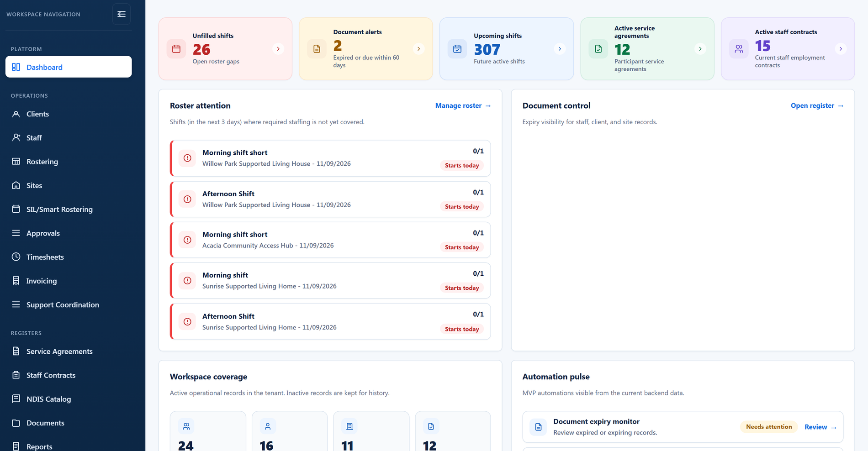Open Afternoon Shift at Willow Park row
The height and width of the screenshot is (451, 868).
click(330, 199)
